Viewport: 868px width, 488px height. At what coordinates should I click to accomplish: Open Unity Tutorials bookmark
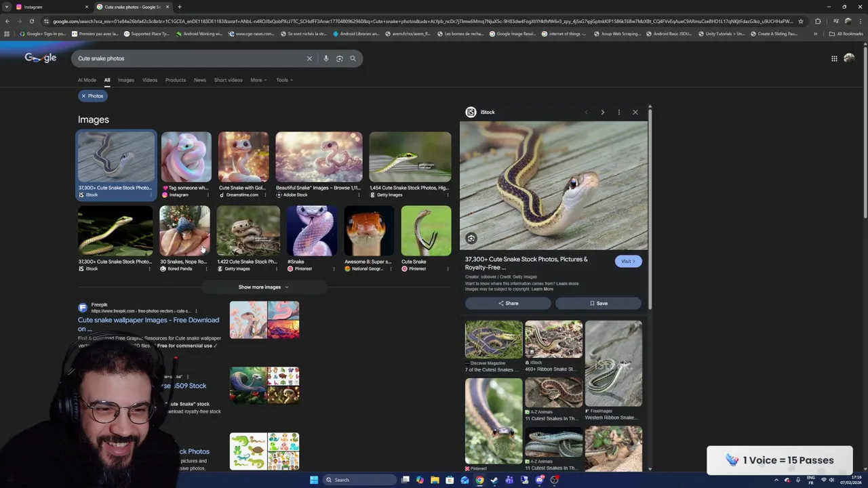(721, 33)
